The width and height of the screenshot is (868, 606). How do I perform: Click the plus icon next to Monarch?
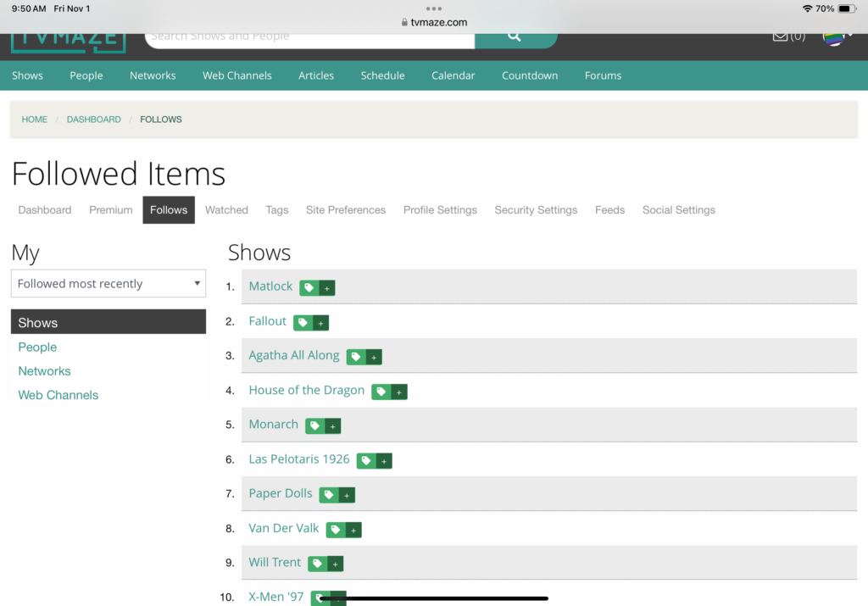coord(332,425)
